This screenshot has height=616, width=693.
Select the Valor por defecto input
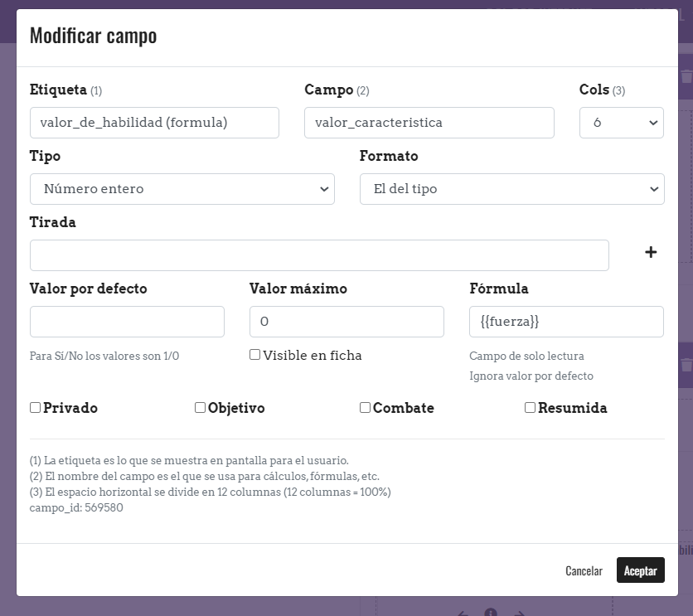(127, 321)
